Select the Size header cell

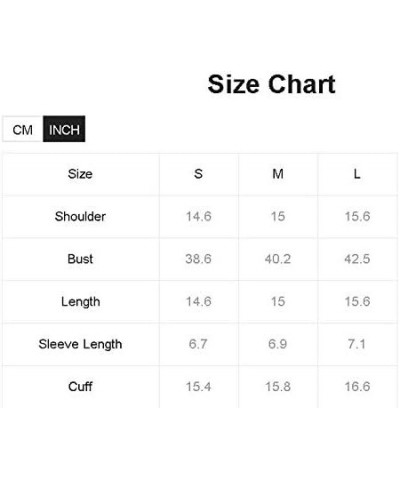pyautogui.click(x=80, y=174)
